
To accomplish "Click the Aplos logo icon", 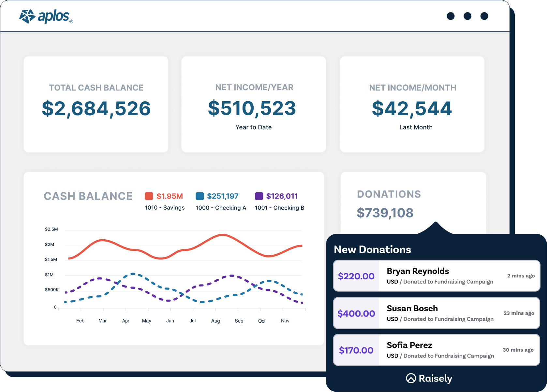I will tap(27, 16).
